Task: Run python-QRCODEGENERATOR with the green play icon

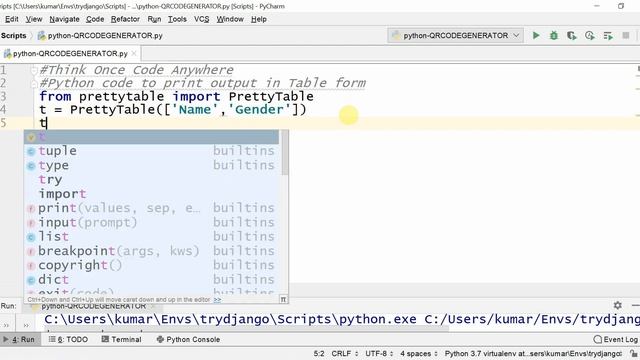Action: tap(536, 36)
